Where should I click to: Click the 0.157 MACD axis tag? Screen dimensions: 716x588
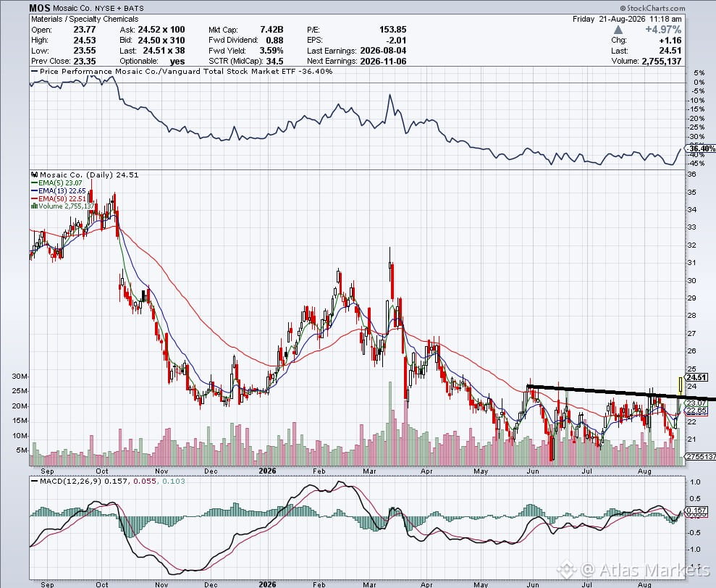[698, 511]
